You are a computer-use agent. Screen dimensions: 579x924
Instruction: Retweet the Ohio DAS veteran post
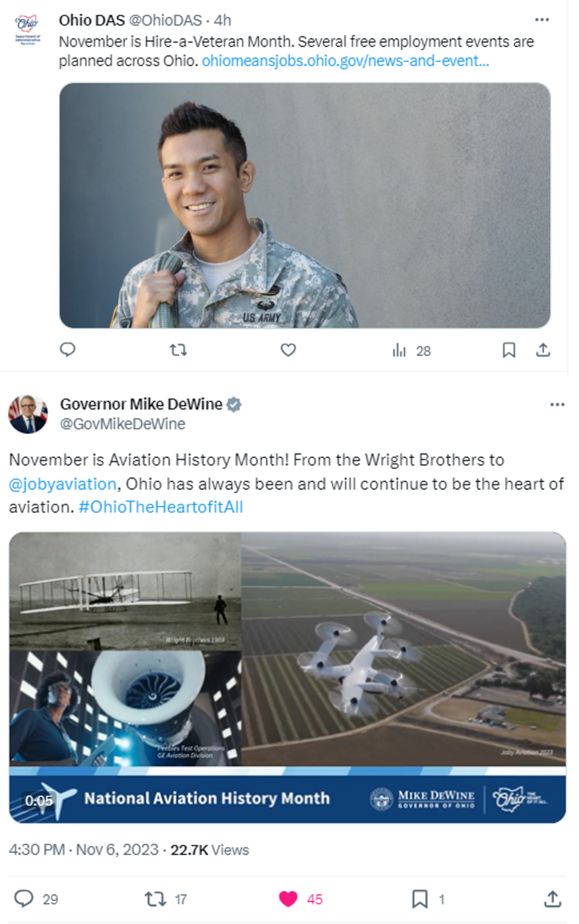tap(178, 350)
